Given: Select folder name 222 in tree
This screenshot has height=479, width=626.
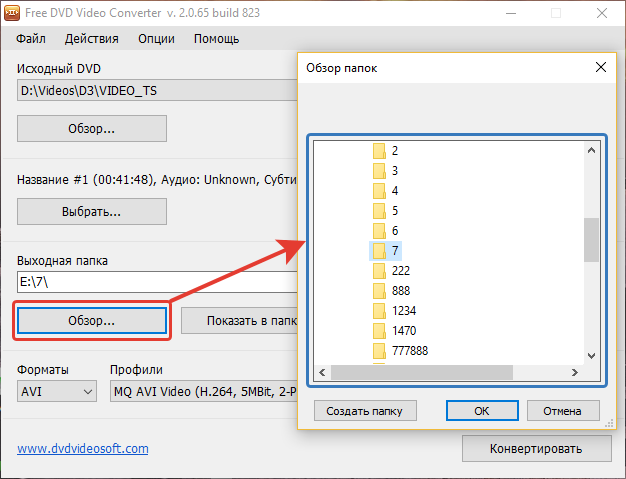Looking at the screenshot, I should click(x=401, y=271).
